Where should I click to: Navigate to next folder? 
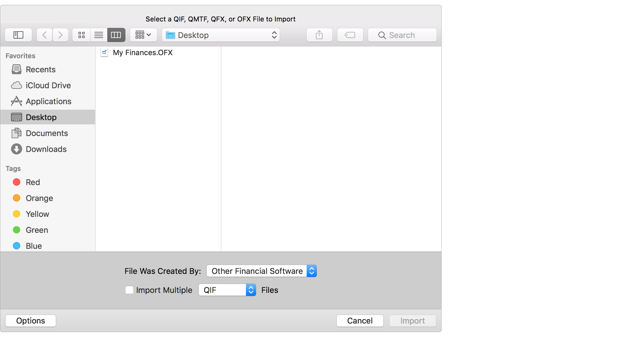click(59, 35)
